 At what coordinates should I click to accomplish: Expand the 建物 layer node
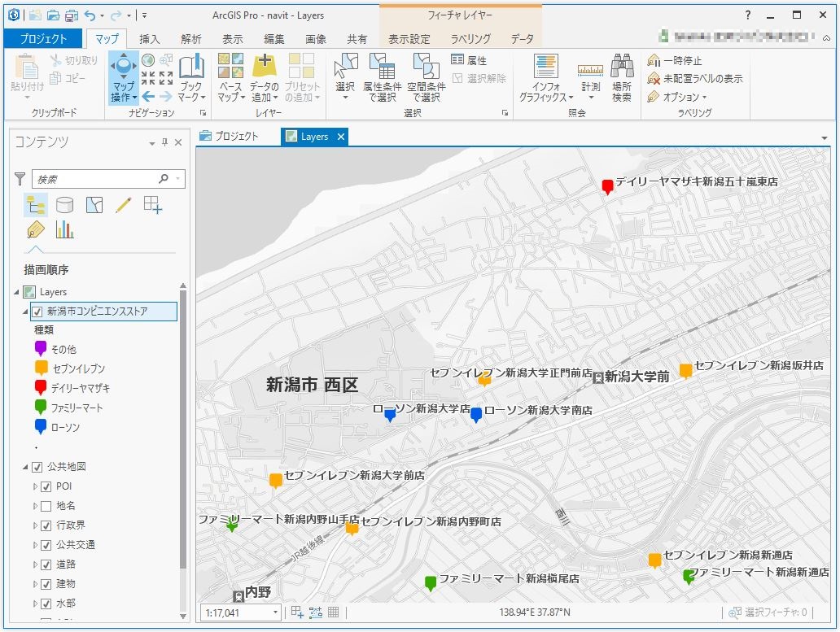(35, 584)
